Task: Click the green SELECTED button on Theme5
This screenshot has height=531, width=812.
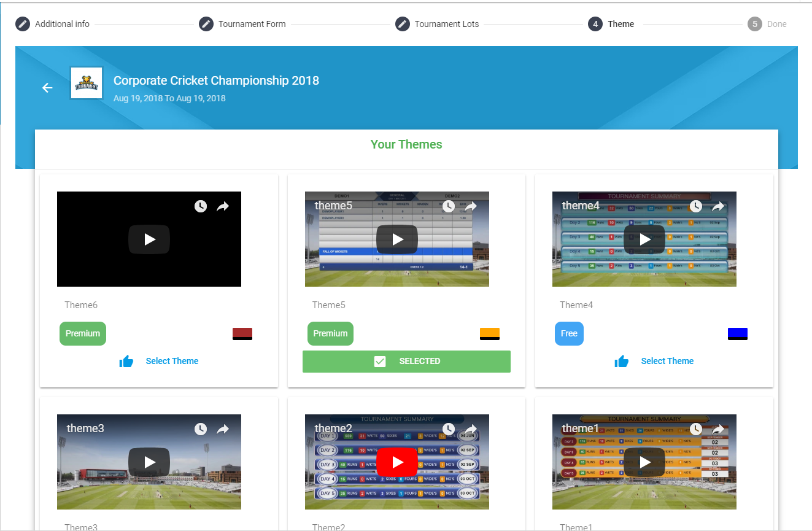Action: click(x=406, y=362)
